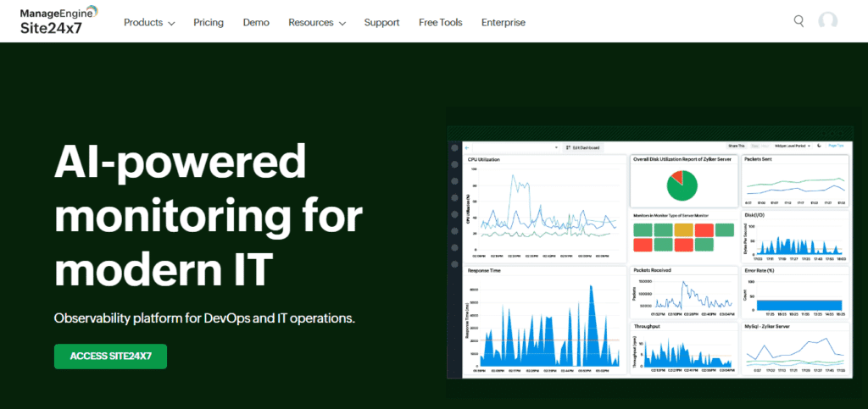Click first dot in dashboard left sidebar
Screen dimensions: 868x409
[454, 164]
